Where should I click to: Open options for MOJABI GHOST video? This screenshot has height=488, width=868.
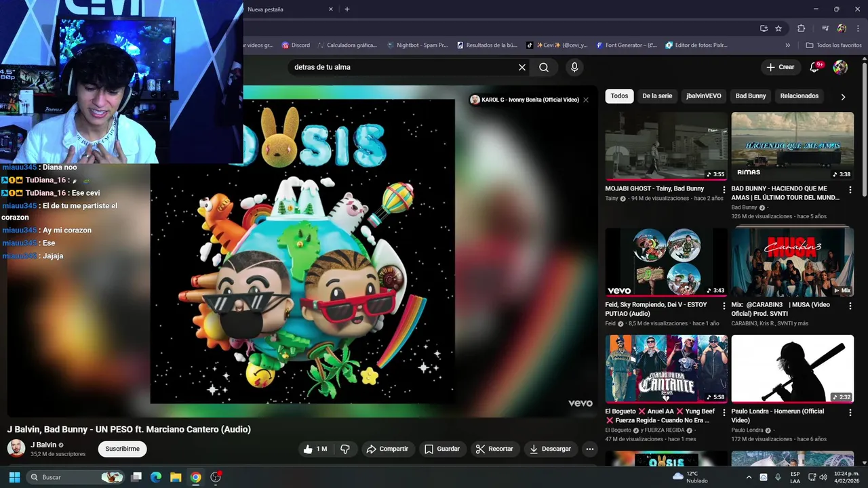(724, 190)
